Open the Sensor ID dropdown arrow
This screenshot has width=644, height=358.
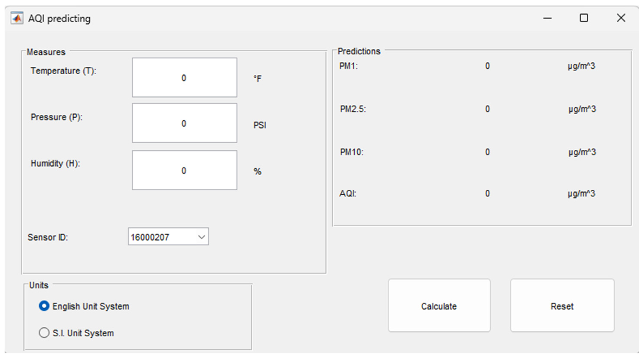[x=202, y=237]
